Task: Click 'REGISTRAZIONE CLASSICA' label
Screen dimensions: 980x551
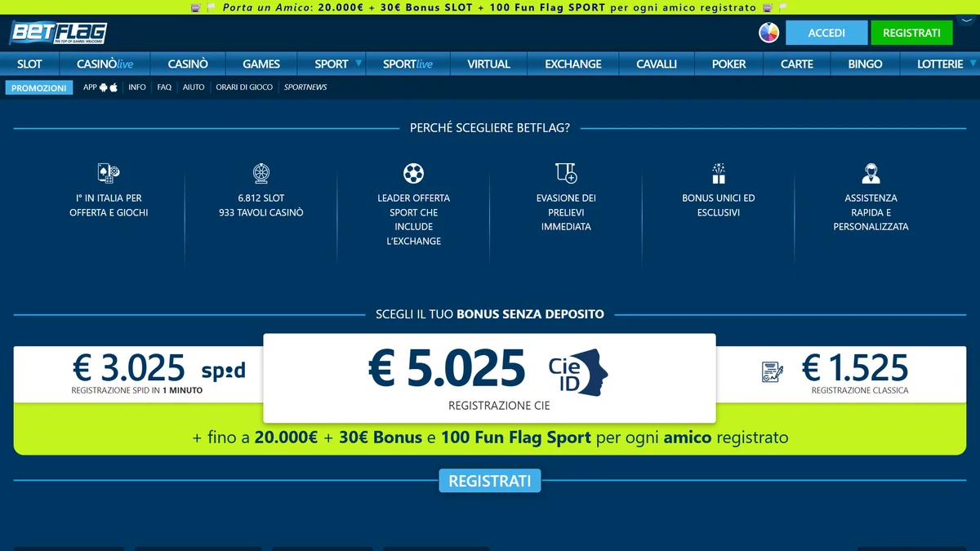Action: coord(860,390)
